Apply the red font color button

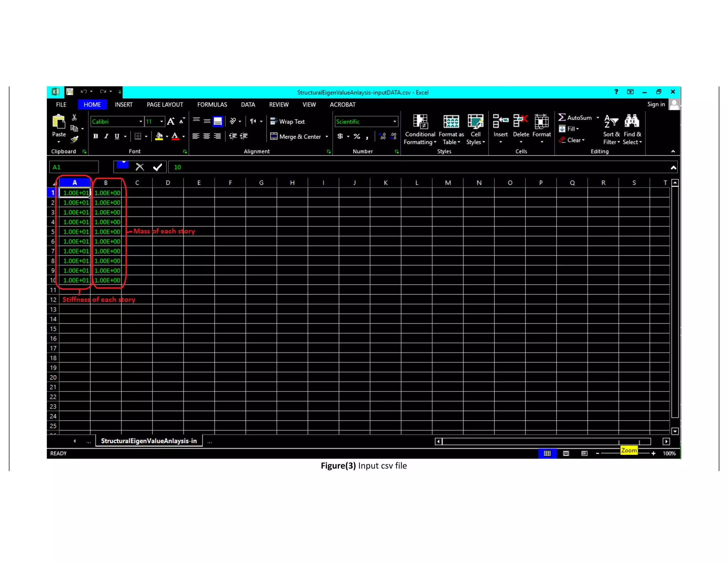click(175, 136)
